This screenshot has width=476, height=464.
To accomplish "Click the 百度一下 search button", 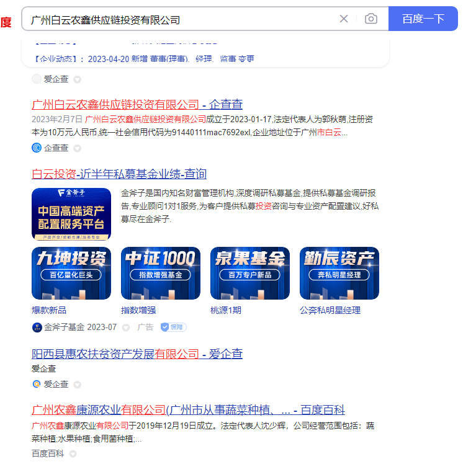I will 423,19.
